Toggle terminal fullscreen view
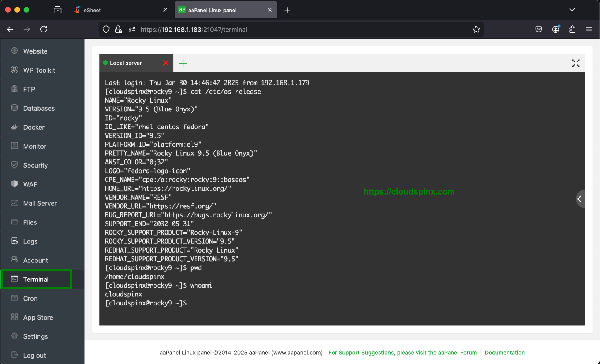This screenshot has height=364, width=600. tap(575, 63)
